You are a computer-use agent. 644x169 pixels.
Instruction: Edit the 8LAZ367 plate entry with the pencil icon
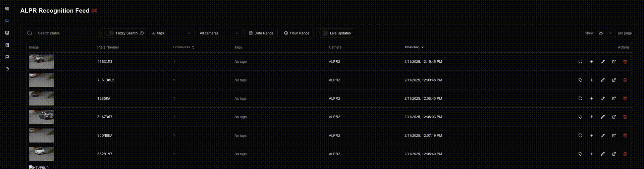coord(603,117)
